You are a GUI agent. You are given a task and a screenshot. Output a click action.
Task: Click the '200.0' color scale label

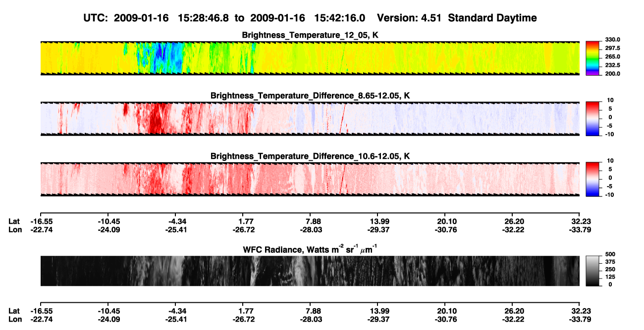tap(613, 74)
